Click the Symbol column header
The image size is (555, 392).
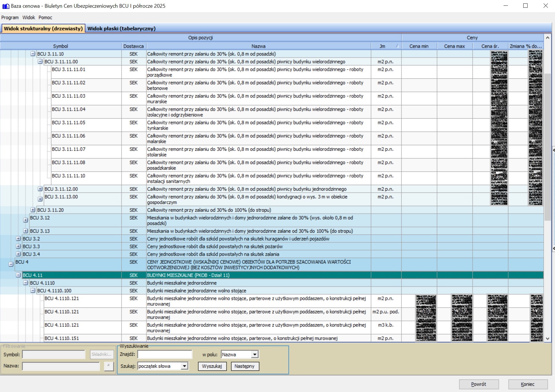[61, 46]
